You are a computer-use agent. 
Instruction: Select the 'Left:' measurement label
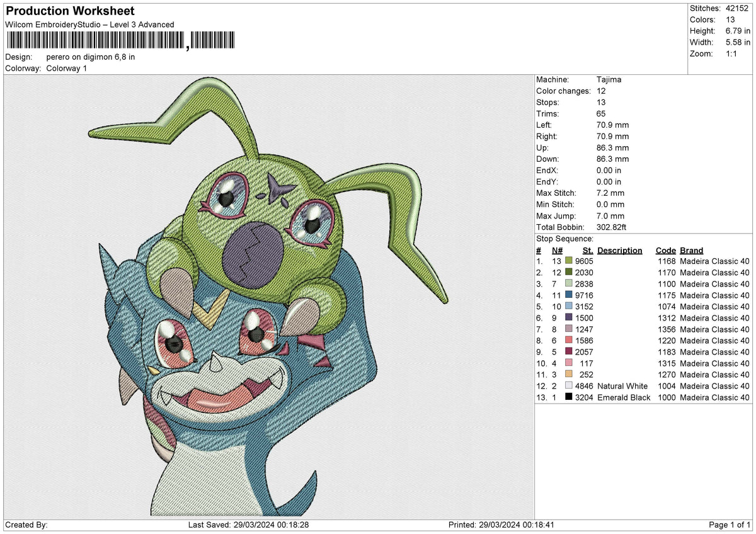[544, 125]
